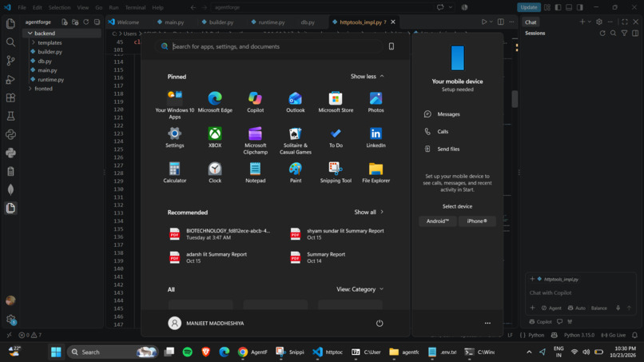644x362 pixels.
Task: Open Microsoft Edge from pinned apps
Action: (x=215, y=102)
